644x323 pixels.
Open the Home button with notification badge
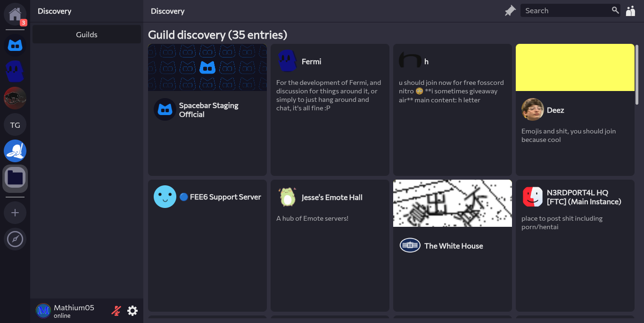pos(15,14)
